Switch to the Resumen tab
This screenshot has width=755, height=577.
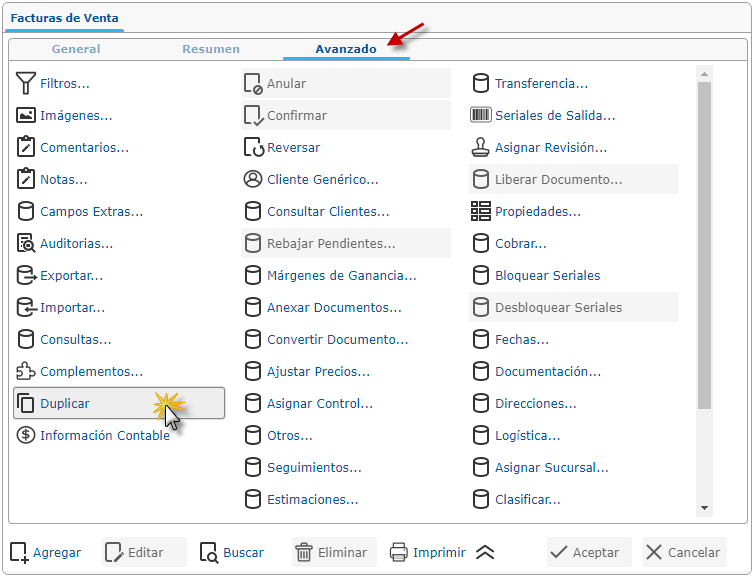pos(211,49)
